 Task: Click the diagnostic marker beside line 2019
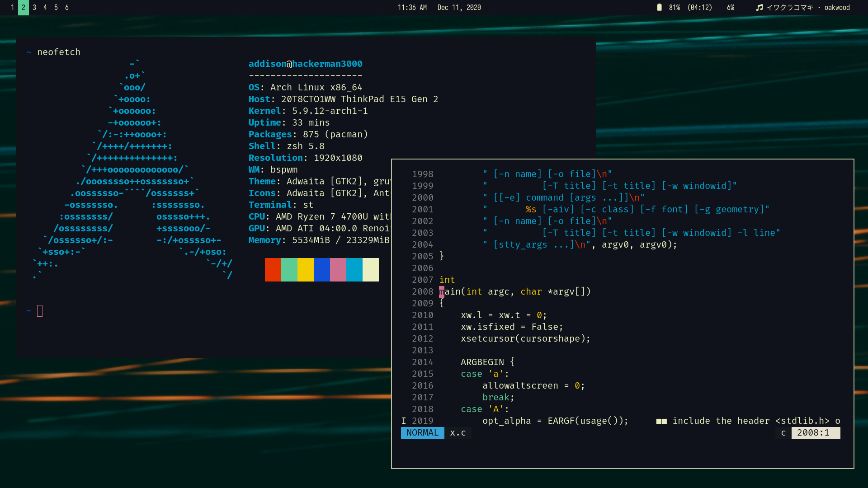[x=404, y=421]
